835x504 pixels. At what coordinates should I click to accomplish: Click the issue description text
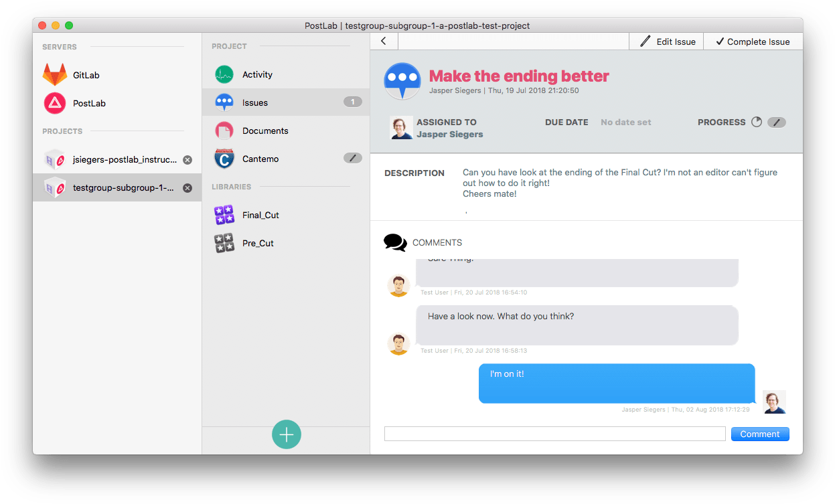[x=620, y=183]
